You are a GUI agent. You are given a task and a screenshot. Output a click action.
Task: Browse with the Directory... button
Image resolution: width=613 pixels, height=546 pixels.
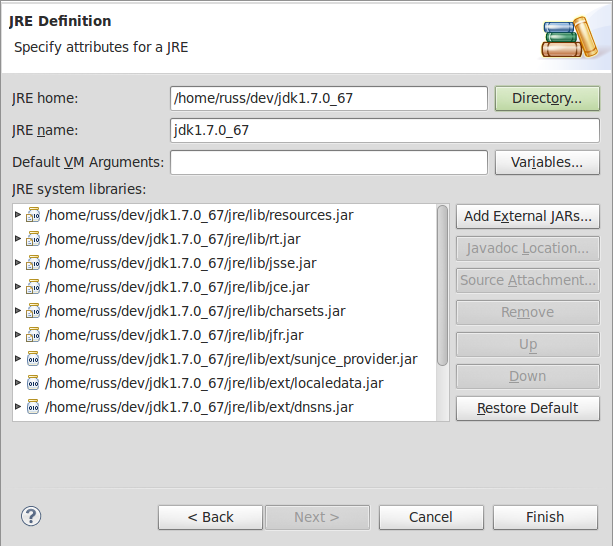click(x=547, y=98)
